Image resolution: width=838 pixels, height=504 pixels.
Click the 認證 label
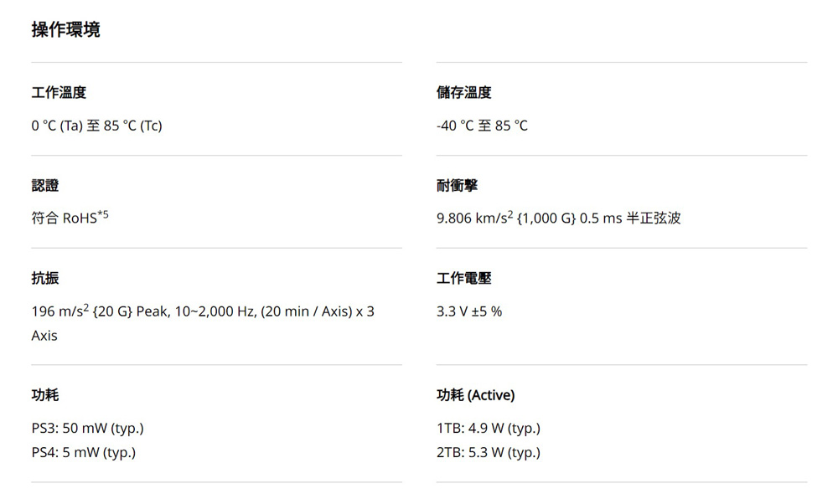coord(45,185)
